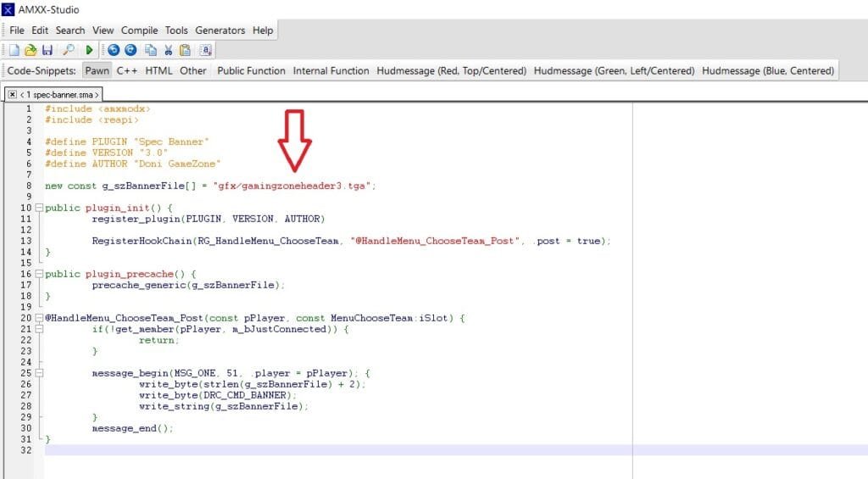The height and width of the screenshot is (479, 868).
Task: Click the Paste clipboard icon
Action: click(x=185, y=50)
